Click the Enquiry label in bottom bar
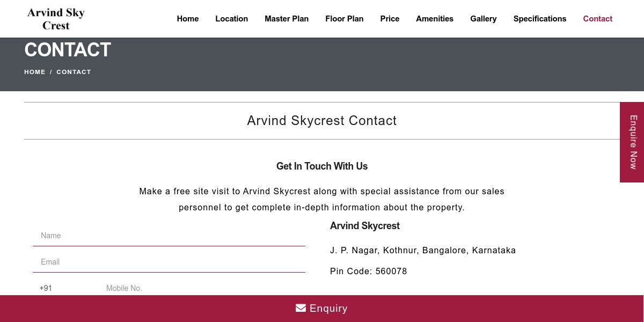This screenshot has height=322, width=644. point(328,309)
